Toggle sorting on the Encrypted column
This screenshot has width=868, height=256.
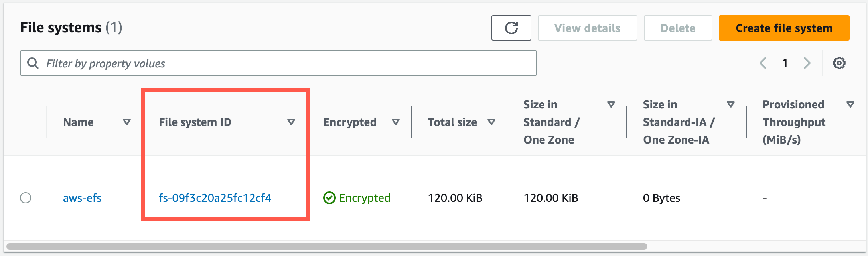pyautogui.click(x=396, y=122)
